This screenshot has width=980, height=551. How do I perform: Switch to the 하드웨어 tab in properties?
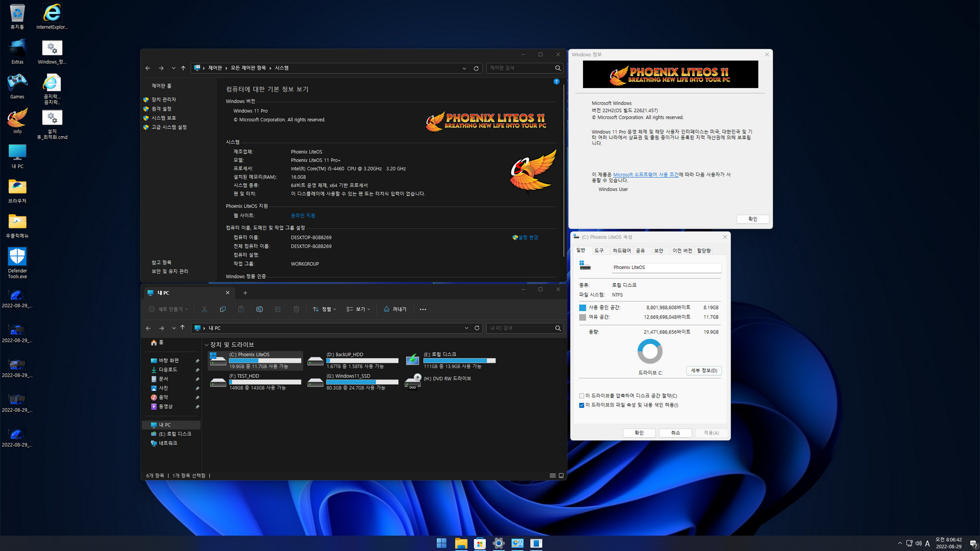tap(622, 250)
